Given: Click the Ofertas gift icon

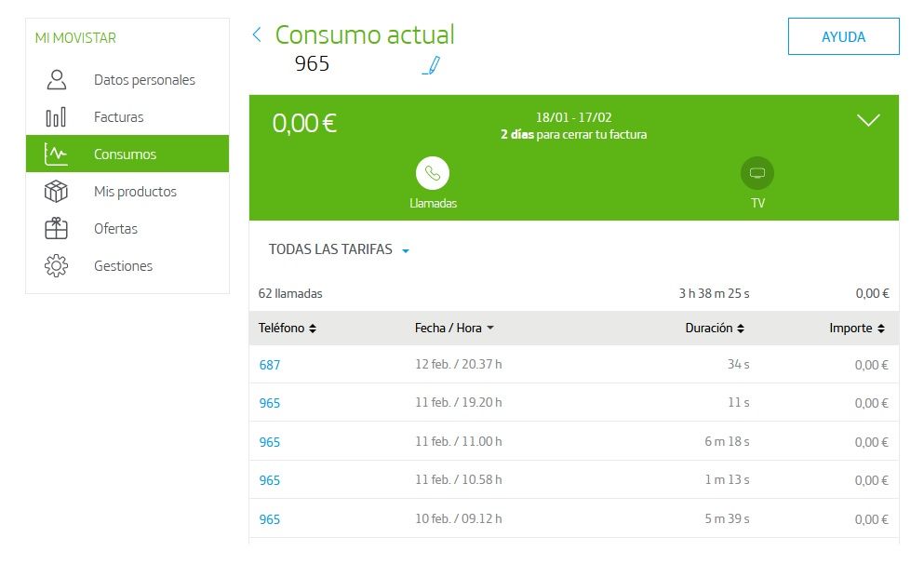Looking at the screenshot, I should click(57, 229).
